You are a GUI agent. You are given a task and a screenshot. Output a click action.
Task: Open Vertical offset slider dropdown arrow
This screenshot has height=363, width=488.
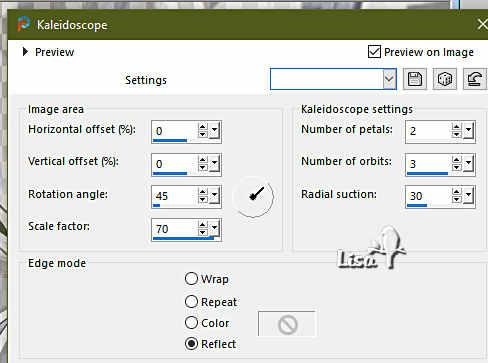(x=214, y=163)
